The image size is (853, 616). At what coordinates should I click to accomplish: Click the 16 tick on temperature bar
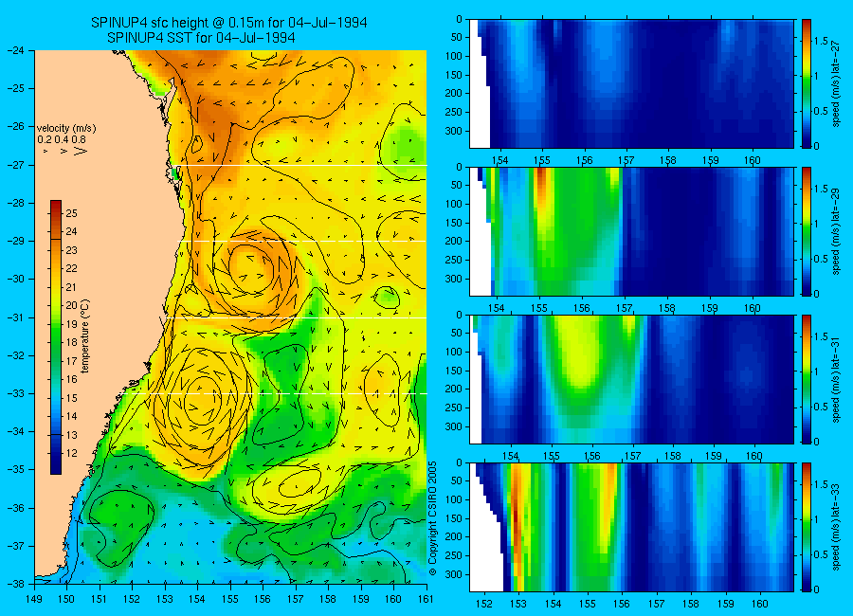point(72,379)
